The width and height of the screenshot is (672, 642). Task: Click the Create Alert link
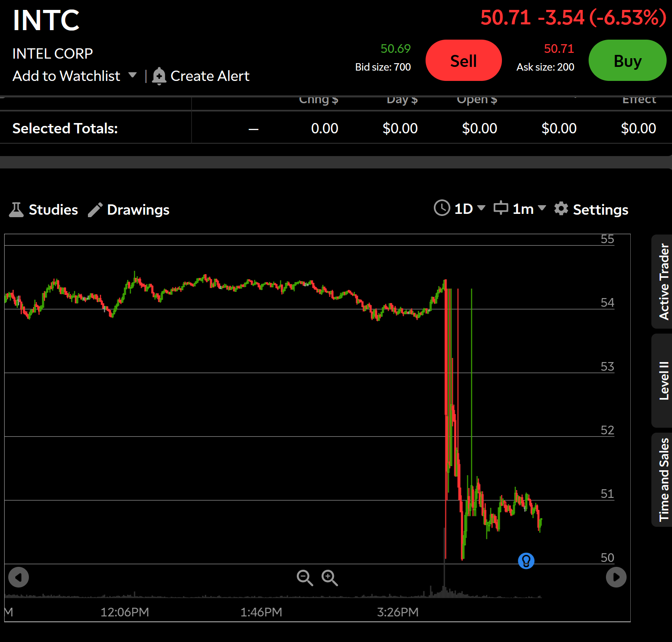coord(210,76)
